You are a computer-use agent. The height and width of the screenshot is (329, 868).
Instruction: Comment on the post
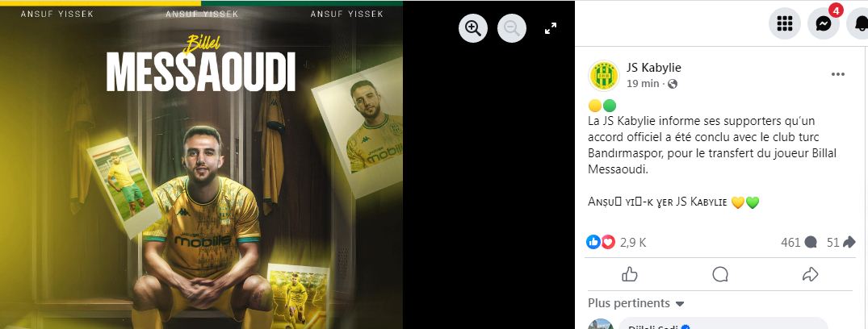click(x=720, y=274)
